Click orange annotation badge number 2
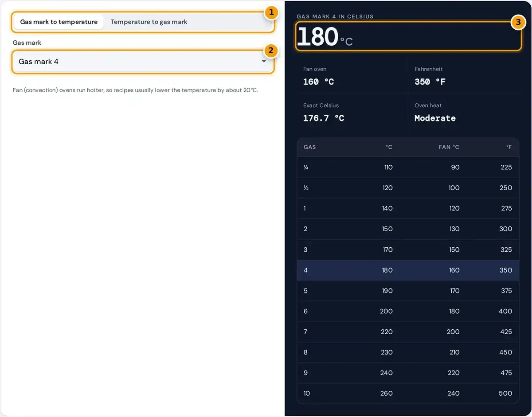Image resolution: width=532 pixels, height=417 pixels. pyautogui.click(x=271, y=51)
